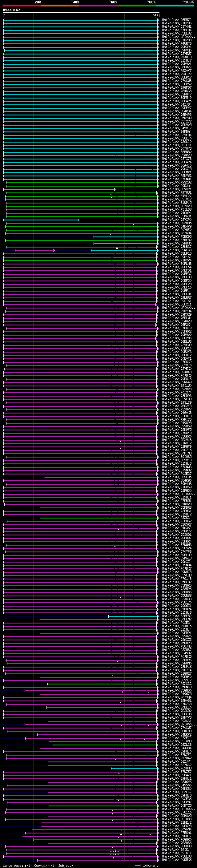
Task: Click the purple ~60% identity legend segment
Action: [x=98, y=6]
